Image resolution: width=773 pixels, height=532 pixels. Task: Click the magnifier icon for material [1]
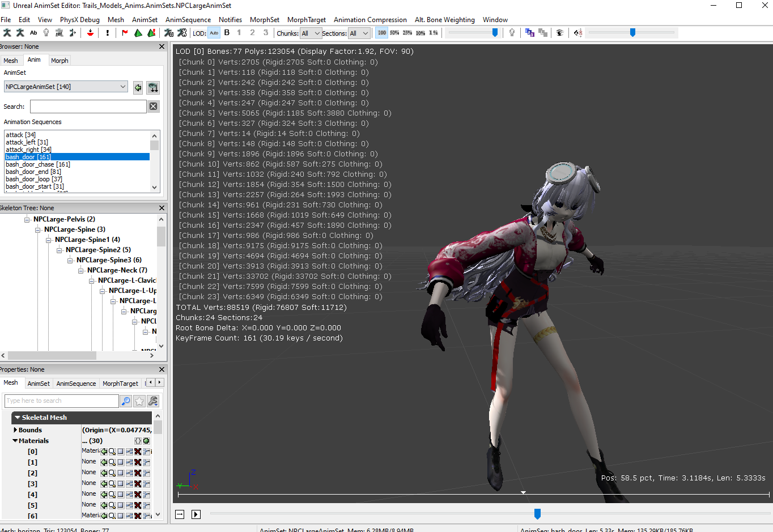pos(112,462)
